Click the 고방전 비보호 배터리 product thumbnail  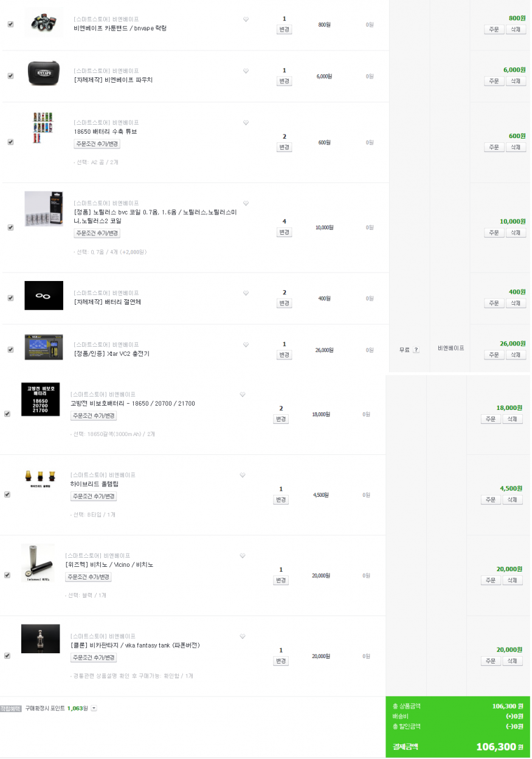pos(40,399)
